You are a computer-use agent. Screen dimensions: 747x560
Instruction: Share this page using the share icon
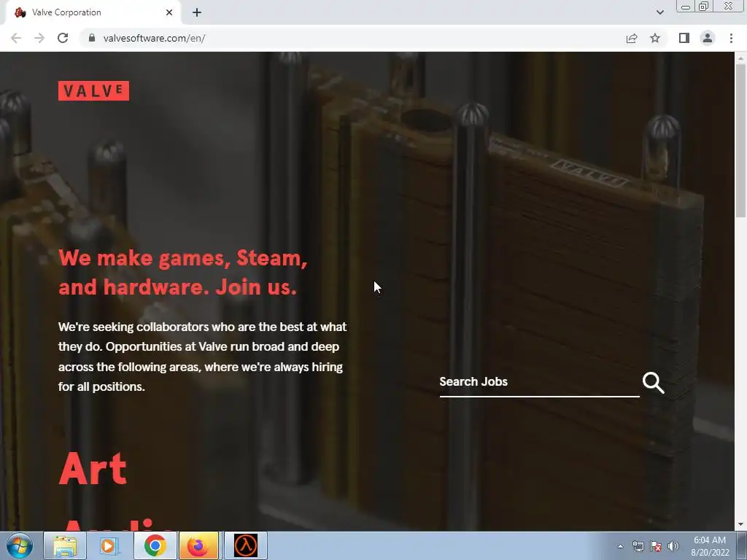[632, 38]
